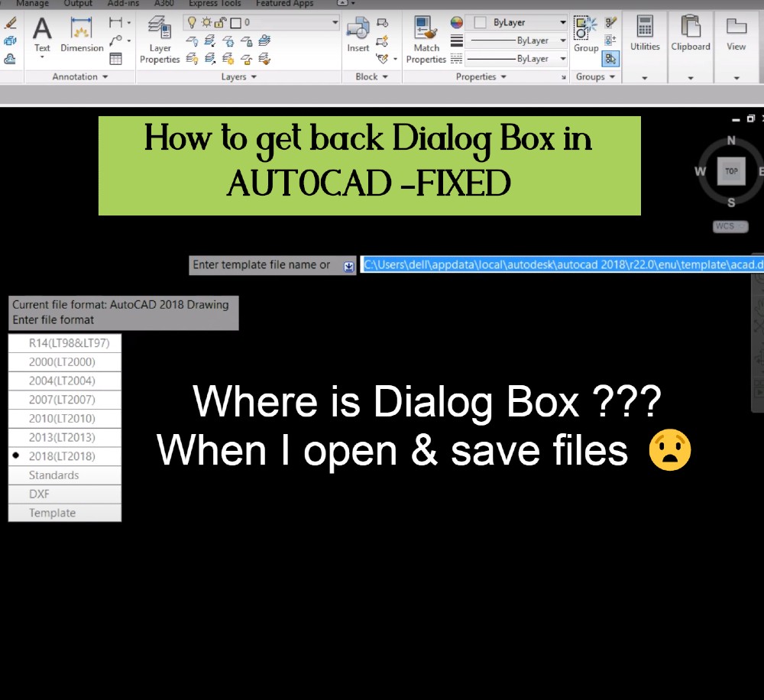The height and width of the screenshot is (700, 764).
Task: Switch to the Express Tools tab
Action: click(x=213, y=3)
